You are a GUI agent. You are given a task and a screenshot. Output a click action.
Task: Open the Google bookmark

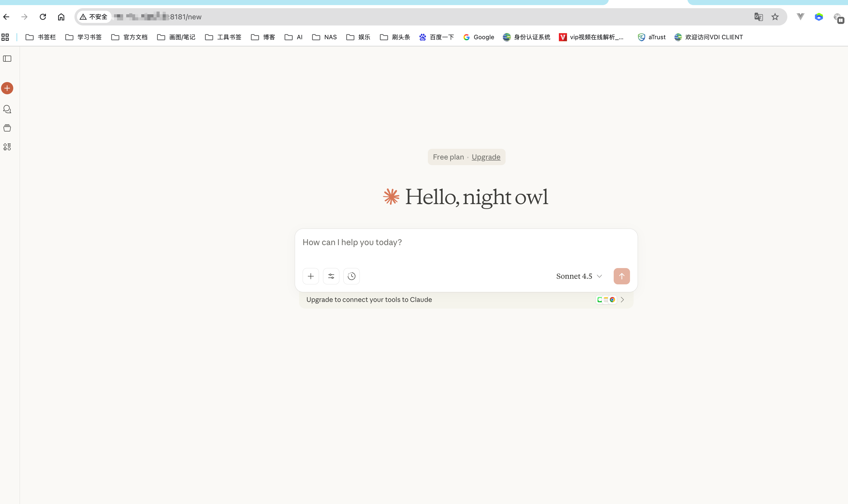(478, 37)
